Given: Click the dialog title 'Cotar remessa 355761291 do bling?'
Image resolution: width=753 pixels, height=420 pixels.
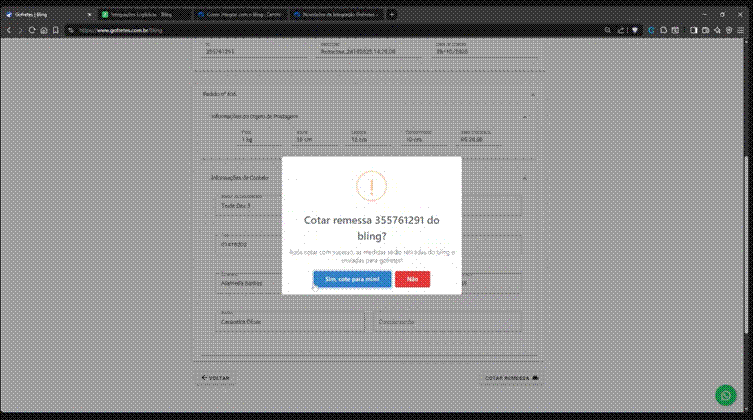Looking at the screenshot, I should pos(371,228).
